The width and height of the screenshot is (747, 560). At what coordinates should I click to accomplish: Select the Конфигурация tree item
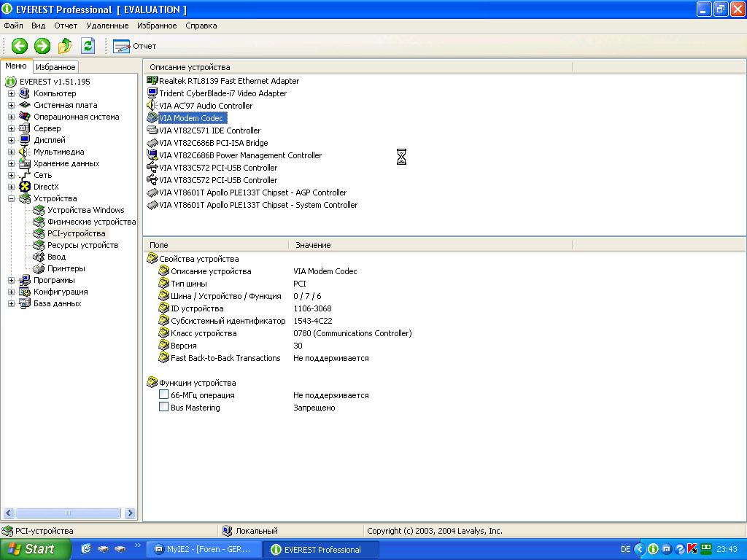click(61, 292)
